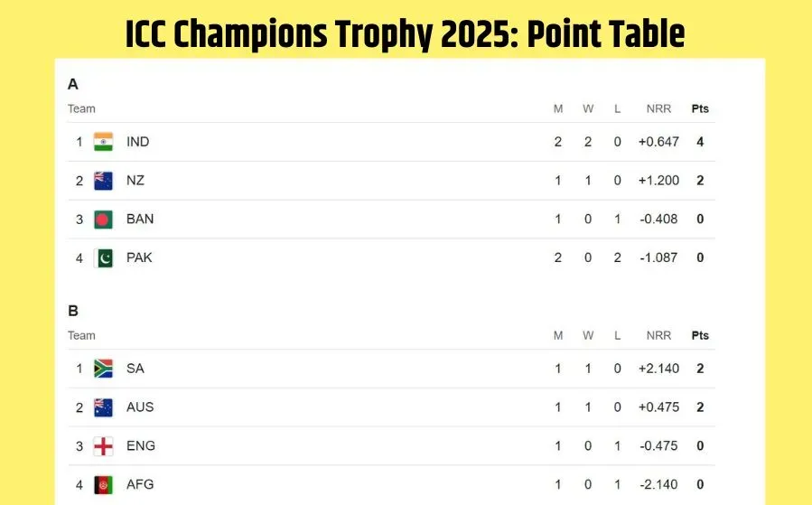Screen dimensions: 812x505
Task: Select the AUS team name
Action: 140,407
